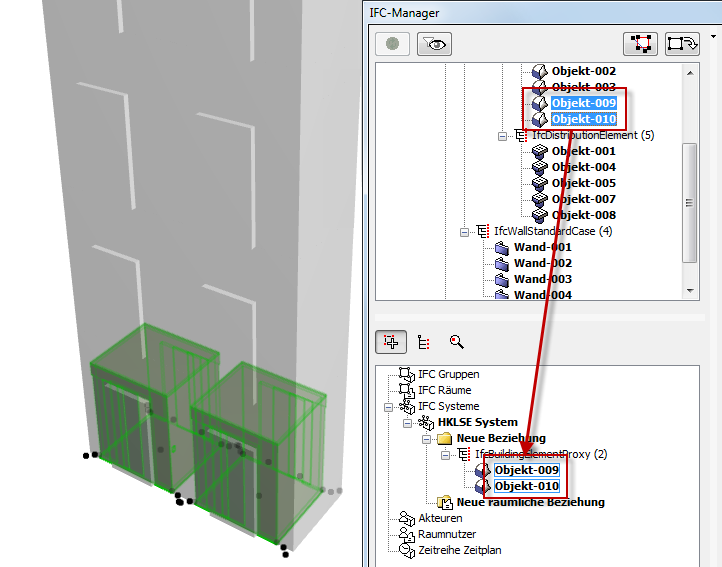This screenshot has width=722, height=567.
Task: Click the Raumnutzer person icon
Action: point(407,534)
